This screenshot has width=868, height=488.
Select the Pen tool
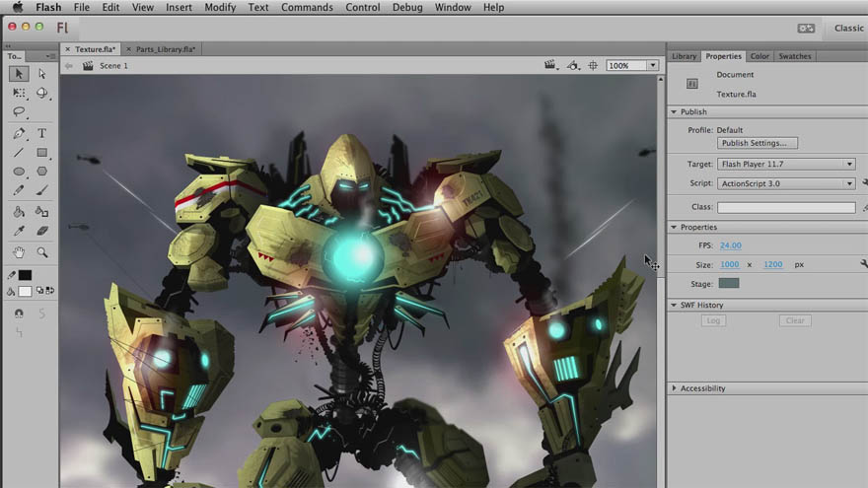19,133
